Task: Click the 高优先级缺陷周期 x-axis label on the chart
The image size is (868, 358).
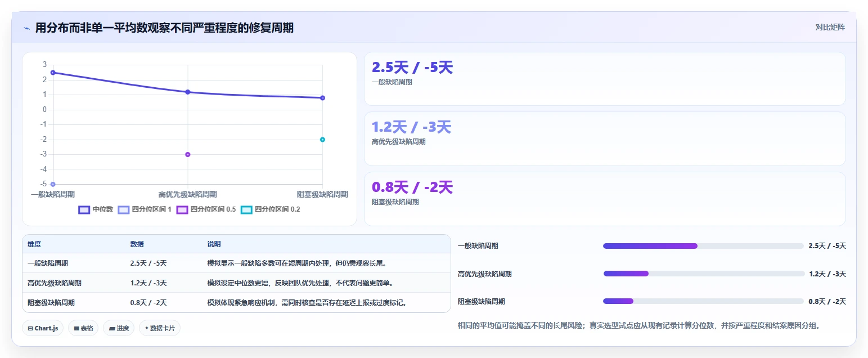Action: coord(188,194)
